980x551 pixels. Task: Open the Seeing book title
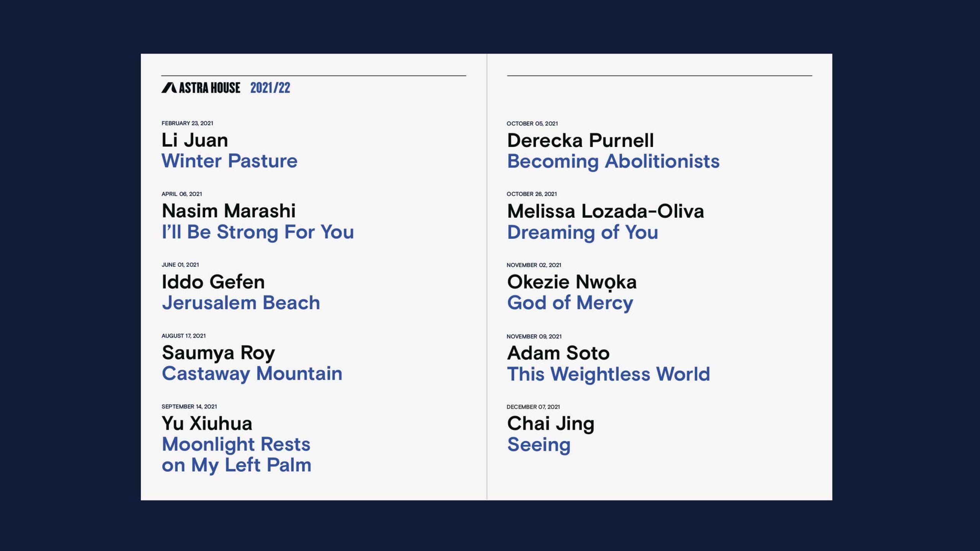539,445
